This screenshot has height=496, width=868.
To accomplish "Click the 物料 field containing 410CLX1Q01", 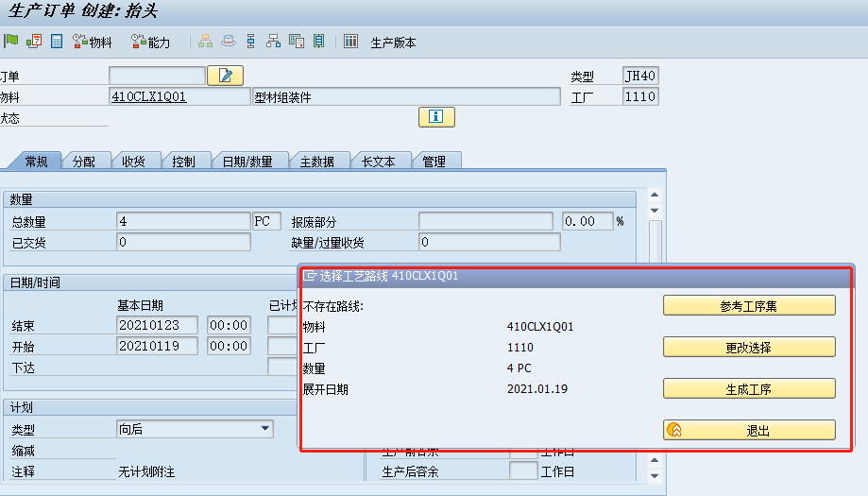I will 179,96.
